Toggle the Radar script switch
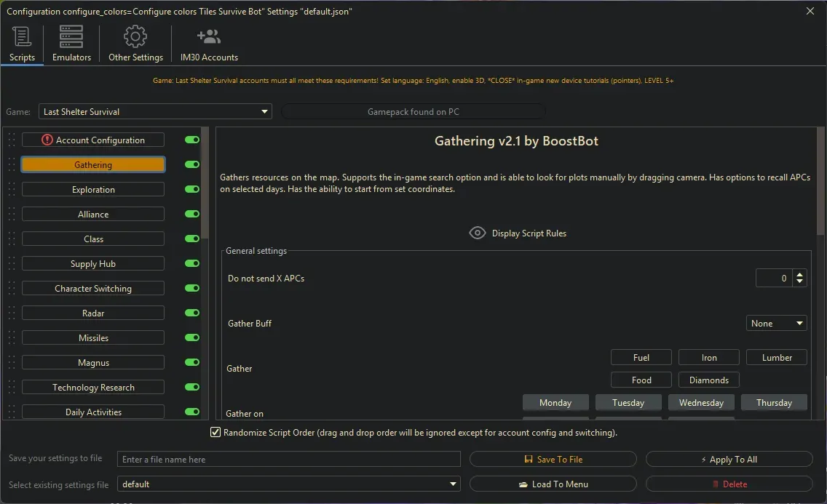This screenshot has height=504, width=827. pyautogui.click(x=192, y=313)
